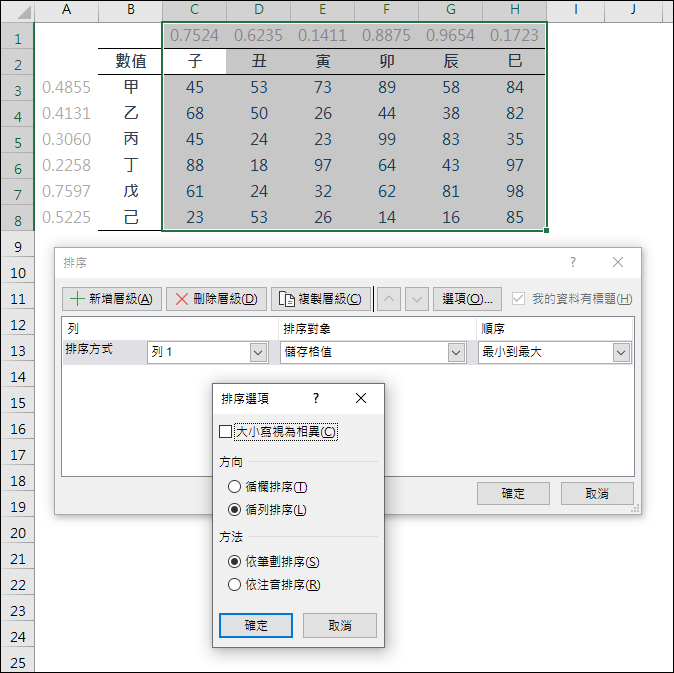Click Sort Options help question mark

point(316,398)
